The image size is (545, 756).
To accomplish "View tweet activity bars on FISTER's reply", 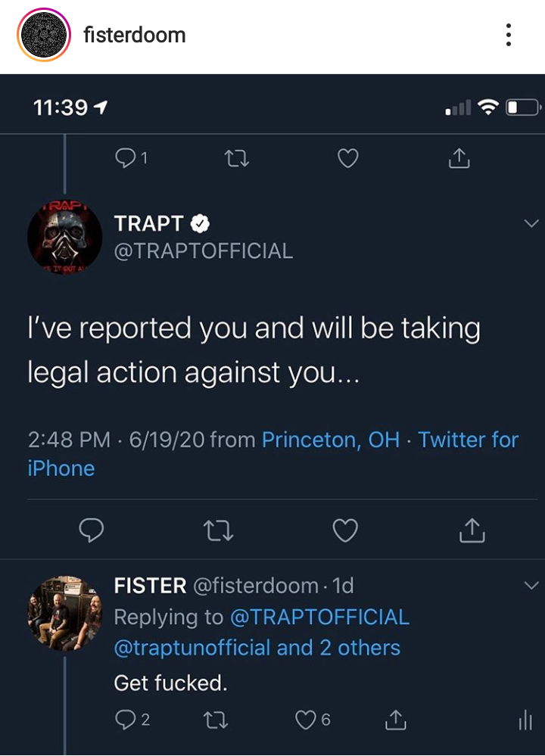I will pyautogui.click(x=526, y=720).
